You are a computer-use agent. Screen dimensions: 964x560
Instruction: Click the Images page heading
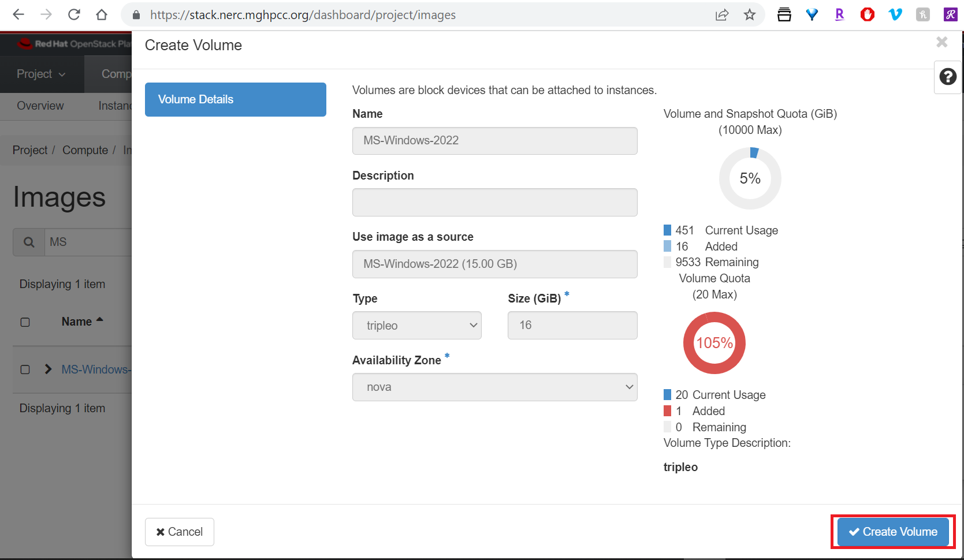(59, 197)
